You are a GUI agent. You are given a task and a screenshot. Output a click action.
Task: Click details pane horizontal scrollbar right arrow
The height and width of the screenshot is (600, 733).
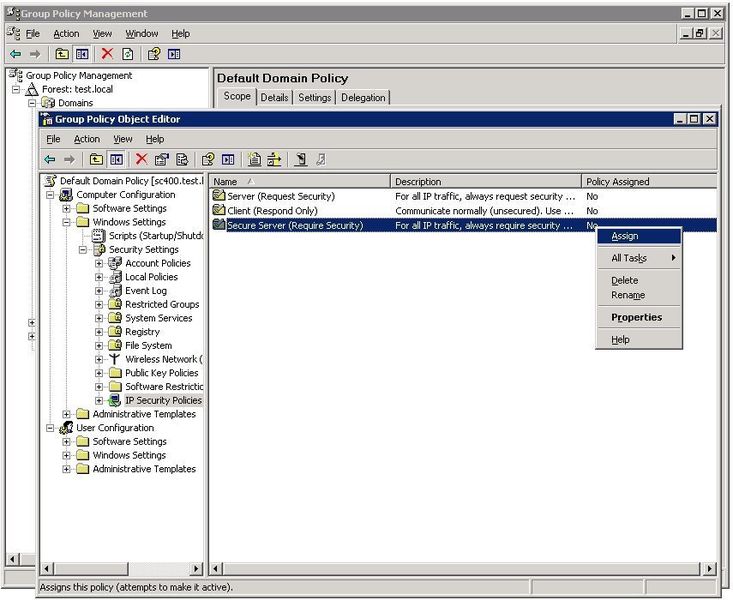710,568
